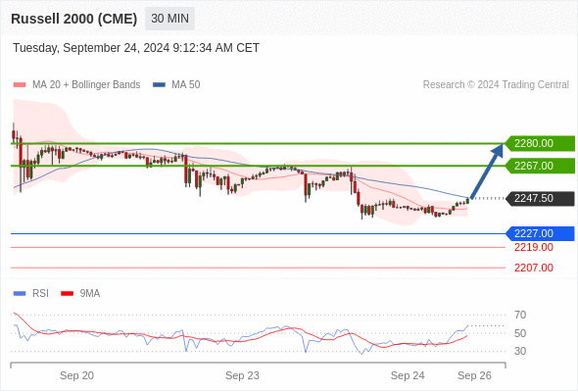578x392 pixels.
Task: Select the 2280.00 resistance price label
Action: [x=540, y=143]
